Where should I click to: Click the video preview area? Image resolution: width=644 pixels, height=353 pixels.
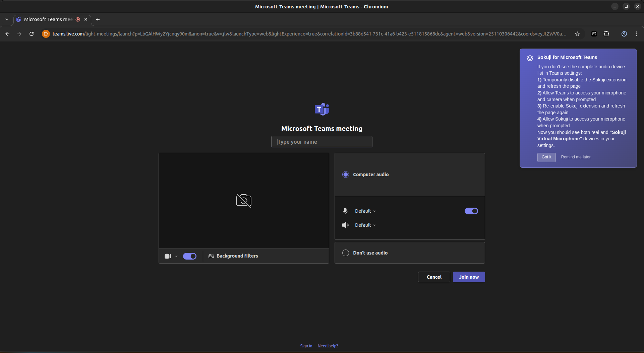(244, 201)
